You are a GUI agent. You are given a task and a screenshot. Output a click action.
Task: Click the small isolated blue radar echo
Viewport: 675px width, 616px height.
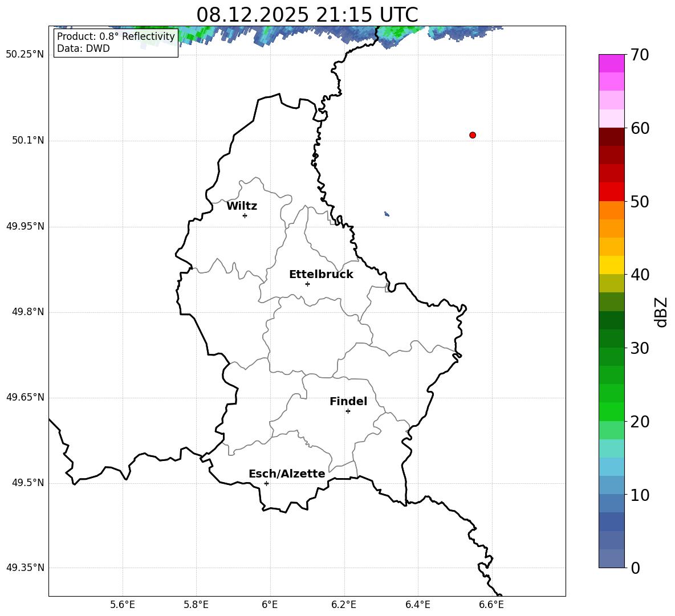pyautogui.click(x=387, y=214)
